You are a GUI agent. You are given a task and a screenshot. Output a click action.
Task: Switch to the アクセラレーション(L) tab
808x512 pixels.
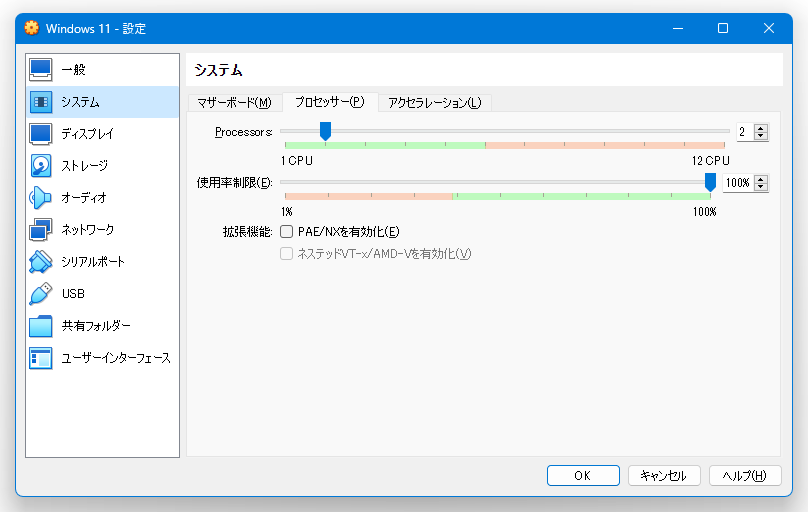(434, 103)
